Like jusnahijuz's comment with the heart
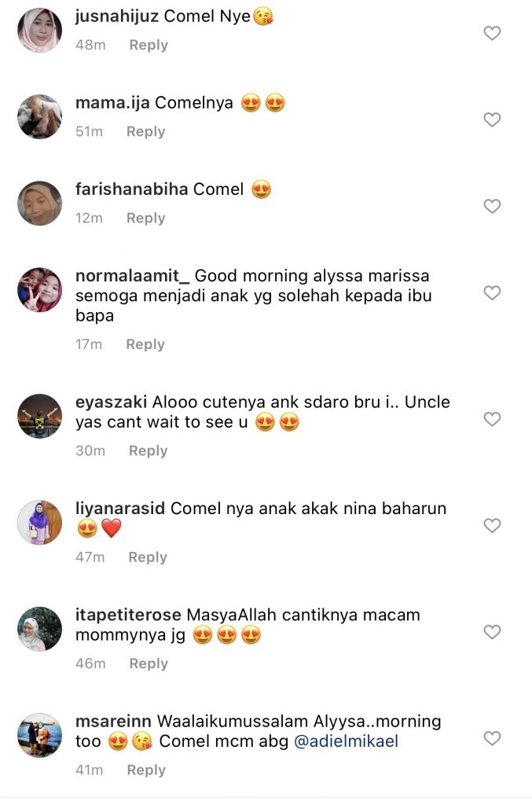 click(x=492, y=33)
